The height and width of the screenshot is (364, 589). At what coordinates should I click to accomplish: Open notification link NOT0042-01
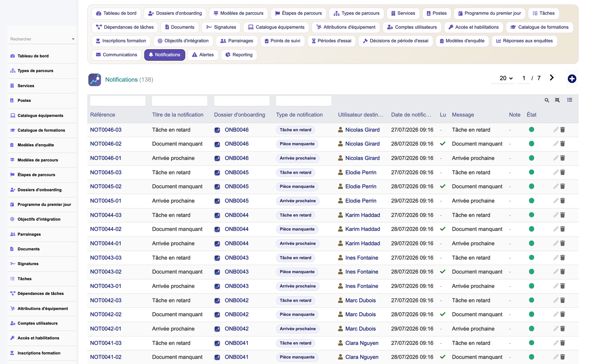106,329
